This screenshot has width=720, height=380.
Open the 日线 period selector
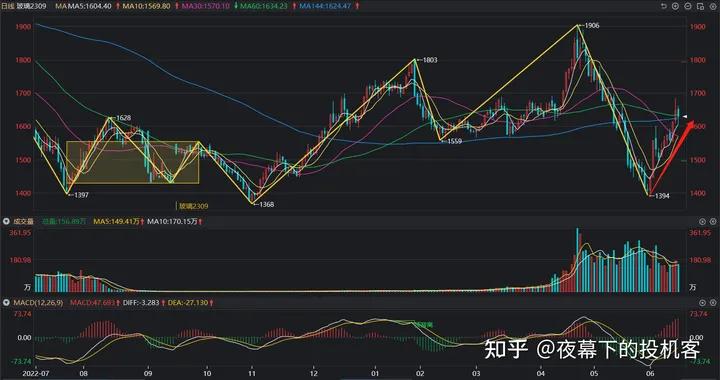tap(7, 6)
